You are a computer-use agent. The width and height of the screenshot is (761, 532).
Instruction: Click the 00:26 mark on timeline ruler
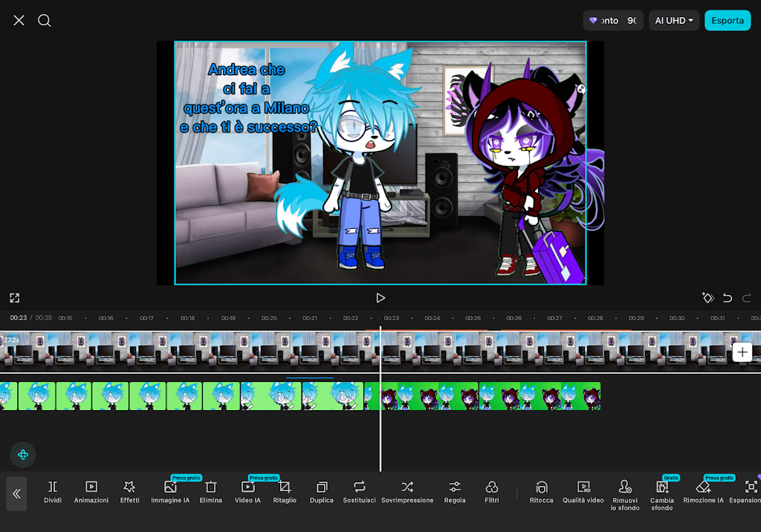point(514,318)
